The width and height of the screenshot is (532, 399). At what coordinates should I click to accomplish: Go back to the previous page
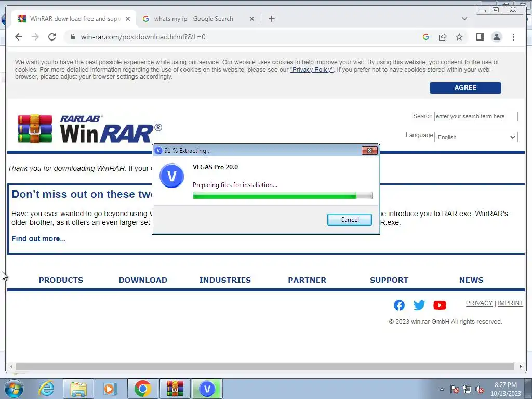(19, 37)
